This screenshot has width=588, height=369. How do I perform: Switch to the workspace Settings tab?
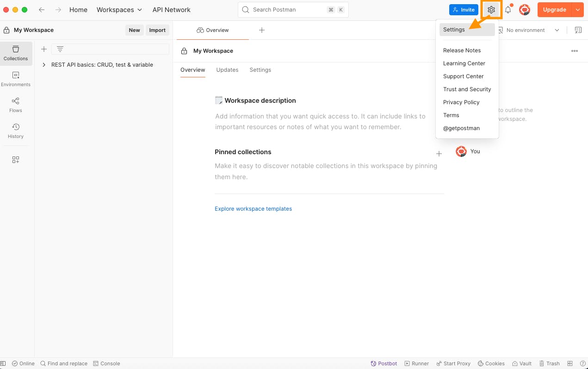[x=260, y=70]
